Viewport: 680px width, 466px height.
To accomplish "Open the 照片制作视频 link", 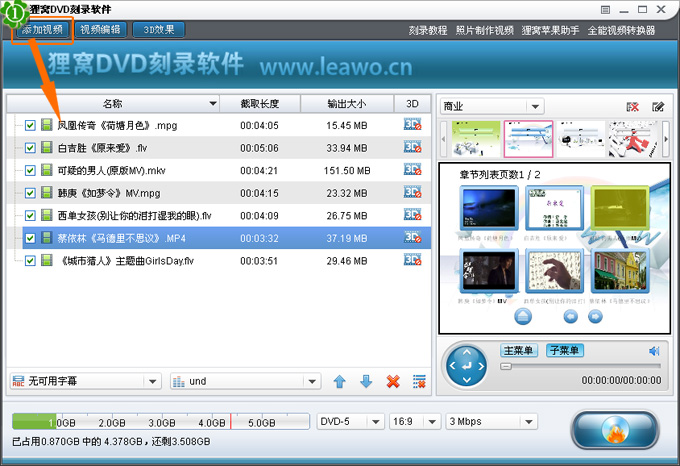I will [x=484, y=30].
